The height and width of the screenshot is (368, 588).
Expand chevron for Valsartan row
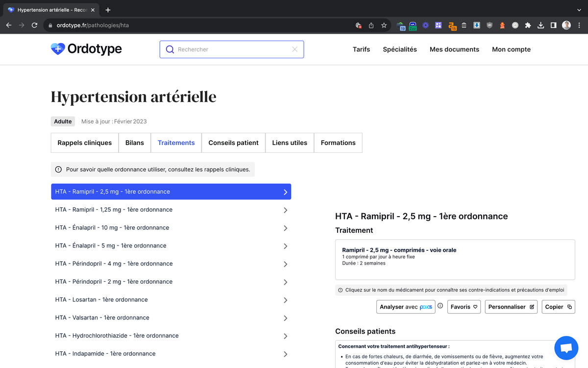point(285,318)
